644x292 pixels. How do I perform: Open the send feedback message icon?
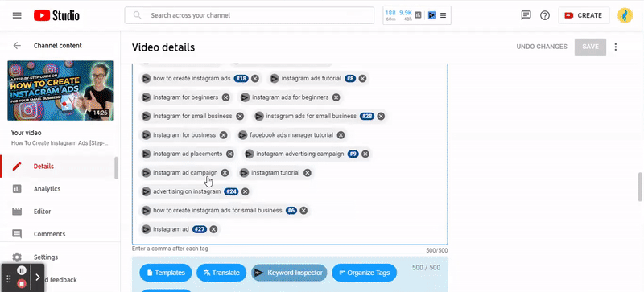(x=526, y=15)
